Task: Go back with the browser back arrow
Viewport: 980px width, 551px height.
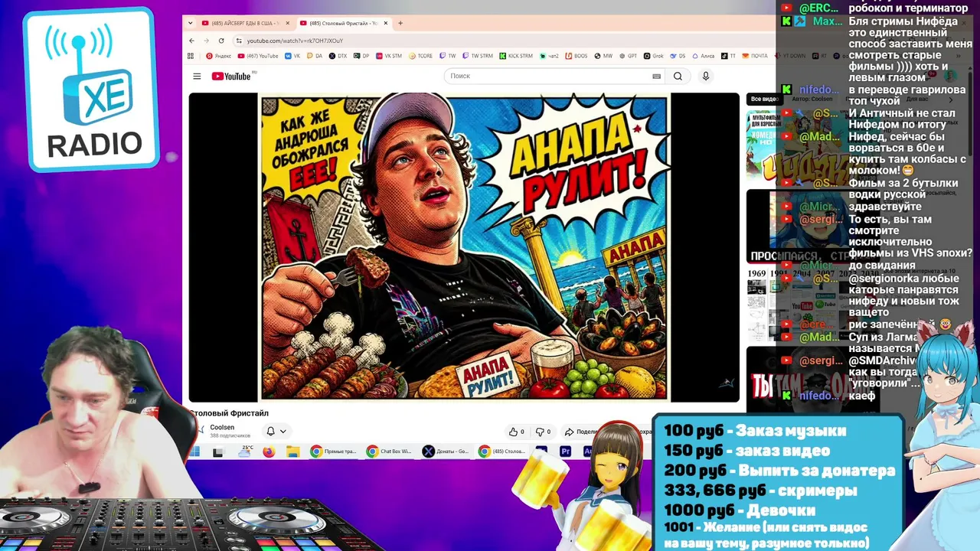Action: (x=191, y=41)
